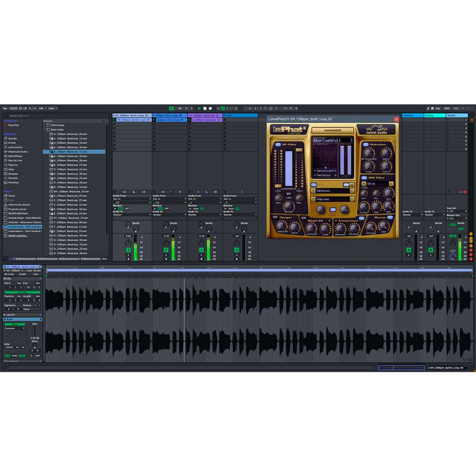The height and width of the screenshot is (476, 476).
Task: Select A_125bpm_BassLoop_21.wav in the browser list
Action: (74, 152)
